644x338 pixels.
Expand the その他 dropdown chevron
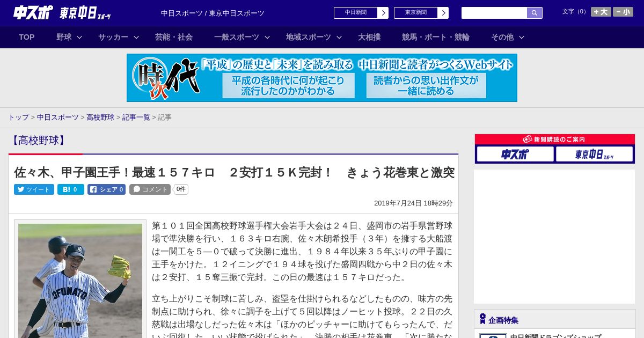pos(522,37)
